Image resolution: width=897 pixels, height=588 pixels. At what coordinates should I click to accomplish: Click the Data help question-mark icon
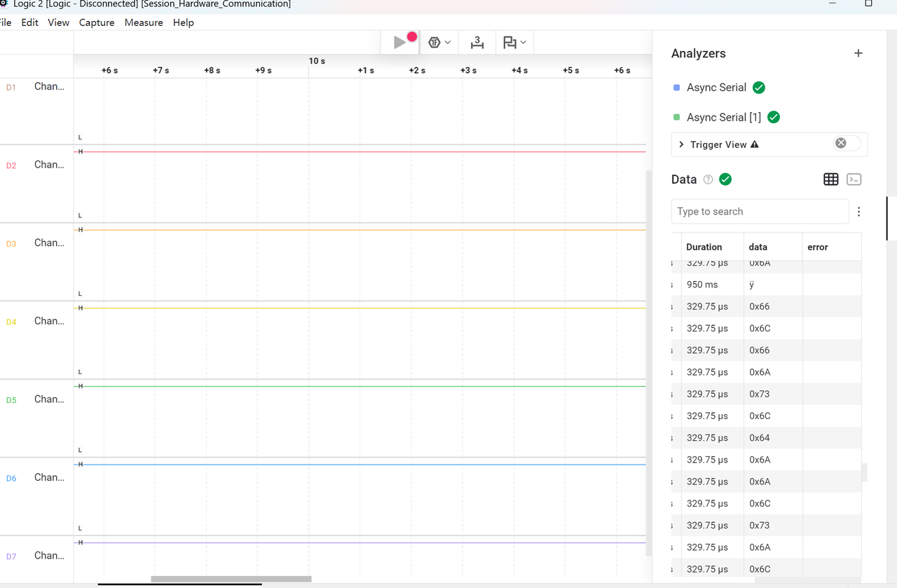708,179
